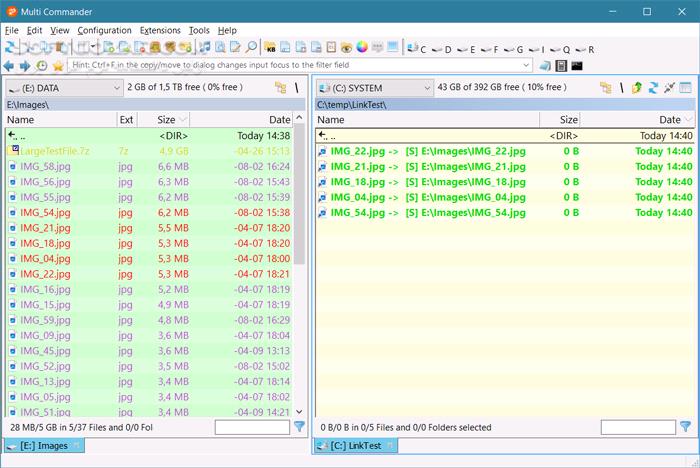Screen dimensions: 700x468
Task: Open the favorites star icon
Action: pyautogui.click(x=58, y=66)
